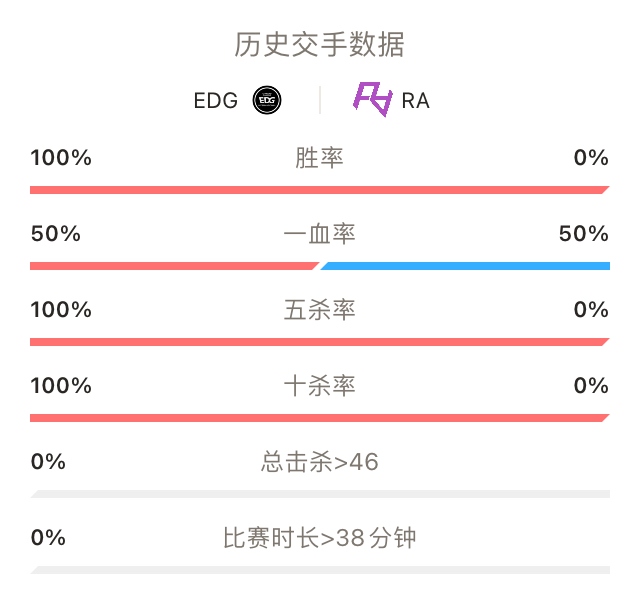Click the 历史交手数据 title heading
Image resolution: width=640 pixels, height=602 pixels.
(x=320, y=44)
